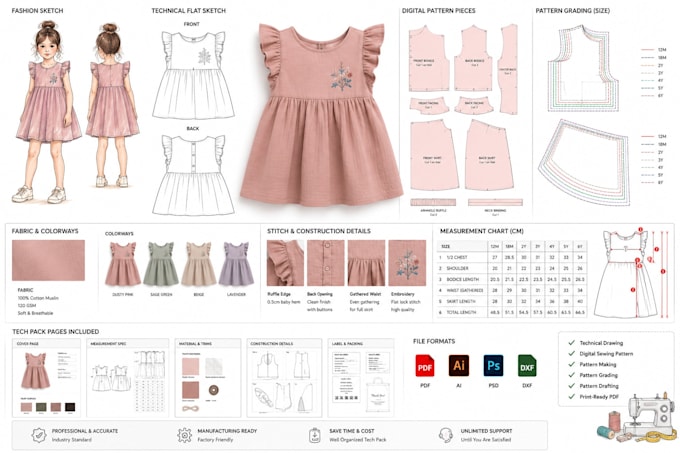The image size is (680, 453).
Task: Click the '6Y' size column header
Action: point(580,246)
